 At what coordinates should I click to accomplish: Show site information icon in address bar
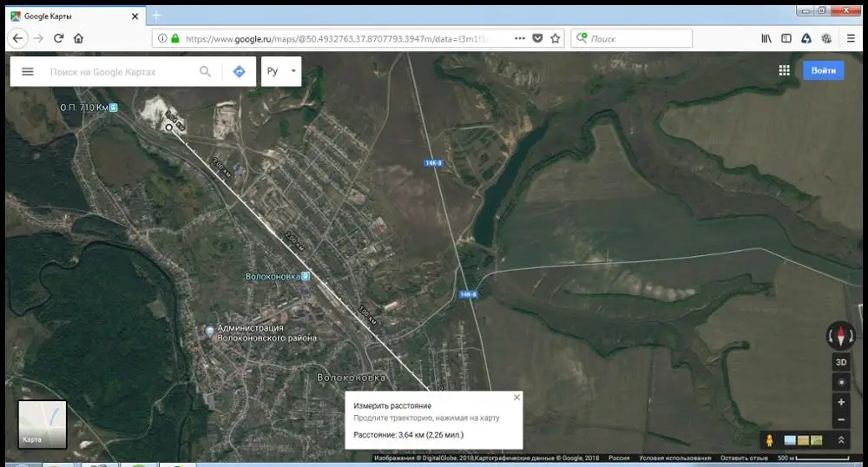(x=162, y=38)
